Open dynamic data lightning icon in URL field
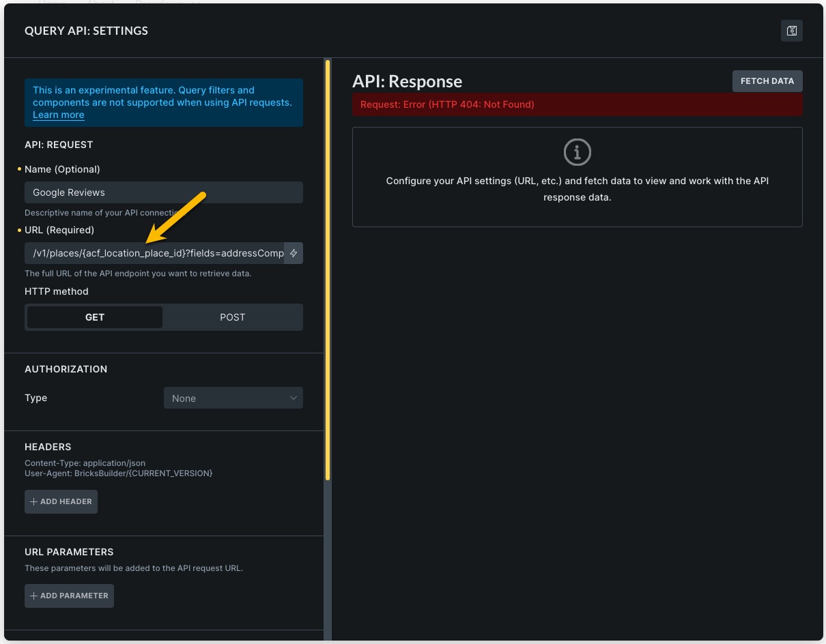The width and height of the screenshot is (826, 644). 294,253
